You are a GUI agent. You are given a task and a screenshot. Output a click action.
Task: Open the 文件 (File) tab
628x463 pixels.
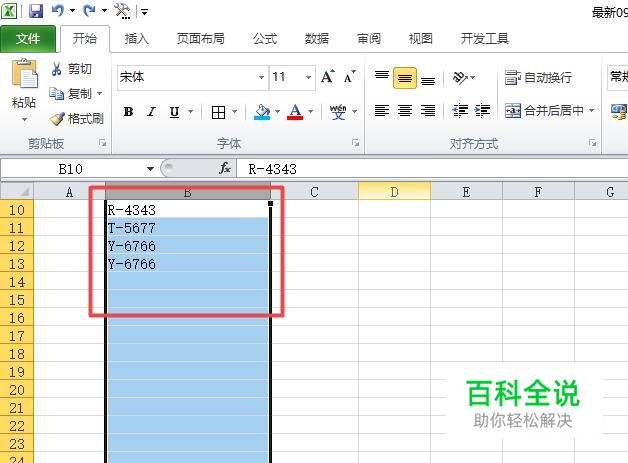[x=28, y=38]
